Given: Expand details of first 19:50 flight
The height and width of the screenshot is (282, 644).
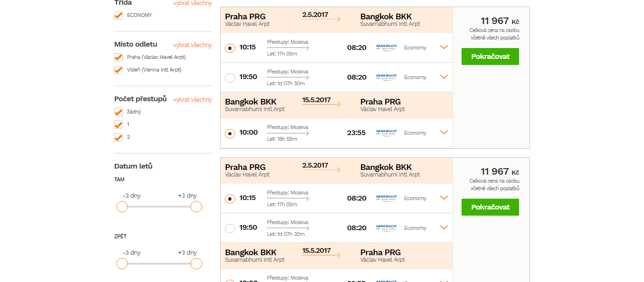Looking at the screenshot, I should (444, 77).
